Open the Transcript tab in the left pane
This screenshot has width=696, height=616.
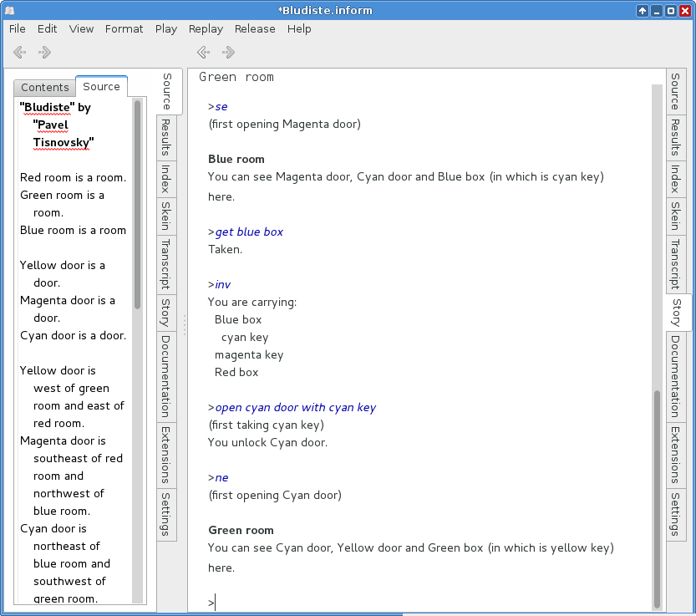point(165,263)
